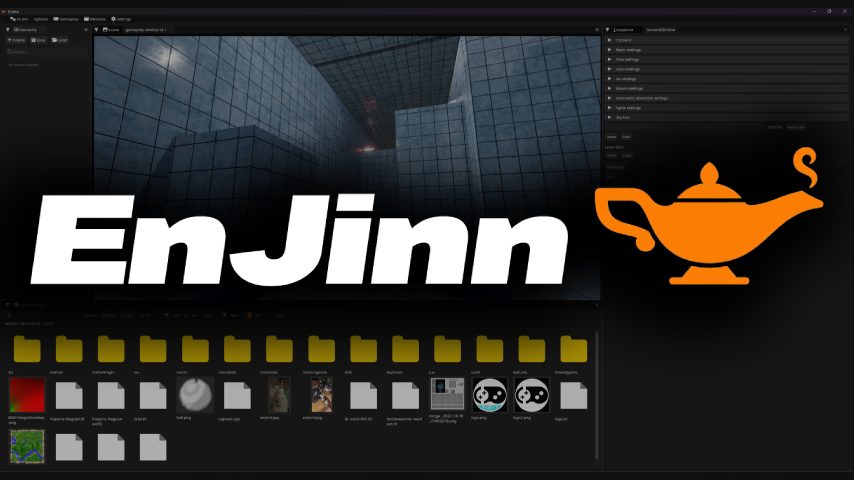Expand the fxaa settings section
The image size is (854, 480).
pyautogui.click(x=727, y=59)
